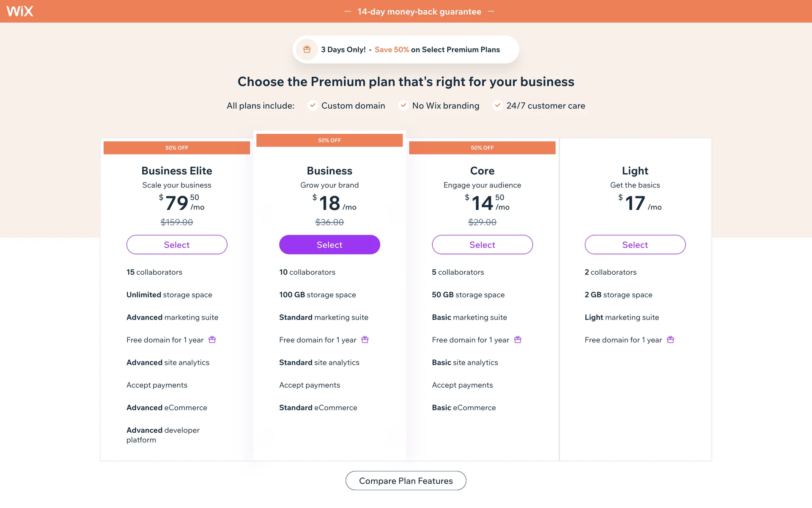The height and width of the screenshot is (508, 812).
Task: Click the gift icon in promo banner
Action: (x=307, y=50)
